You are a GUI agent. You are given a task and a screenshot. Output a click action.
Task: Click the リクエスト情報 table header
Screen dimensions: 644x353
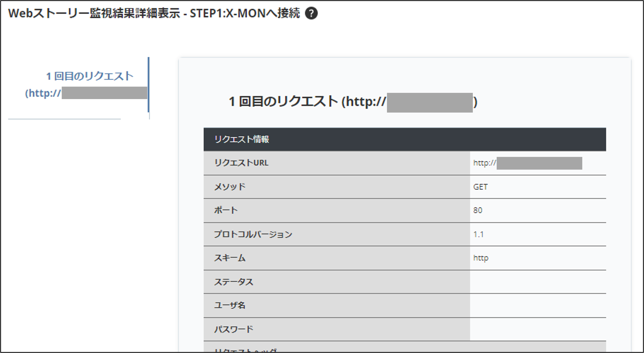click(x=241, y=139)
